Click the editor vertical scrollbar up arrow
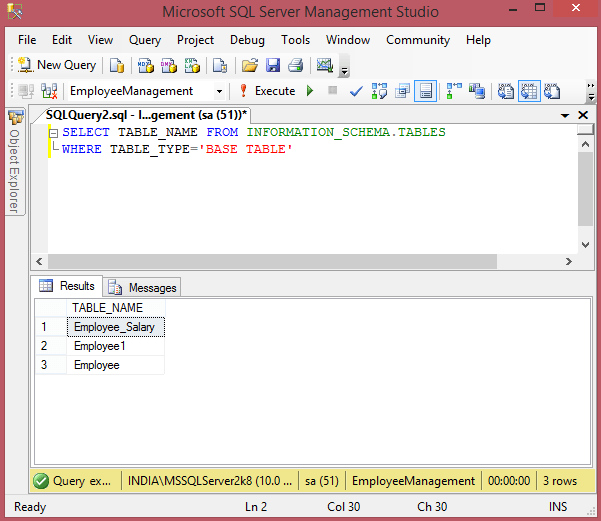Viewport: 601px width, 521px height. pos(585,145)
